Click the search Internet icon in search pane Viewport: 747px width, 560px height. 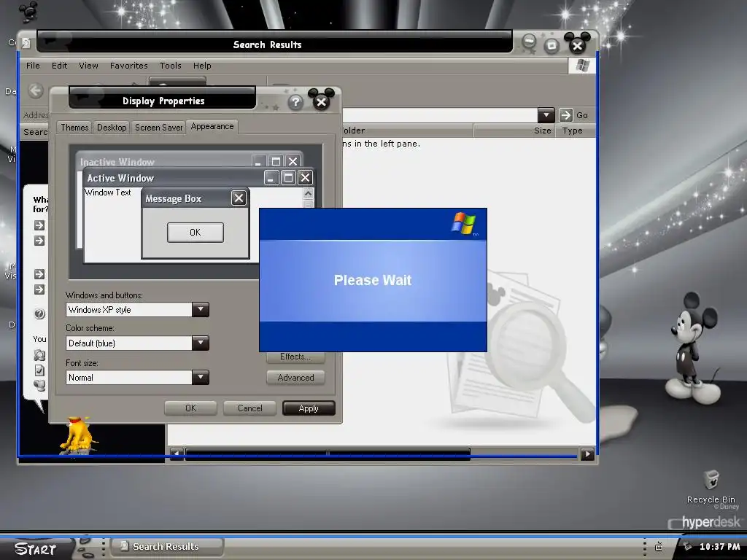(39, 355)
